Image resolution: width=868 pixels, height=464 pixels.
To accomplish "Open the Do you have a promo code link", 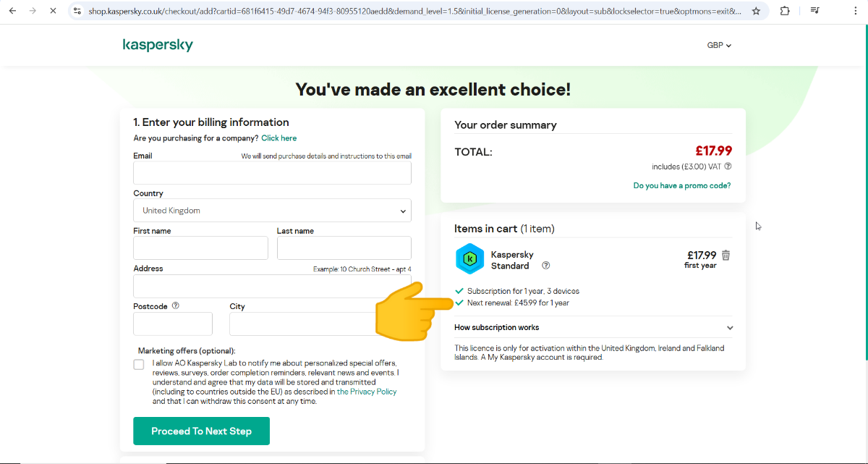I will click(x=681, y=186).
